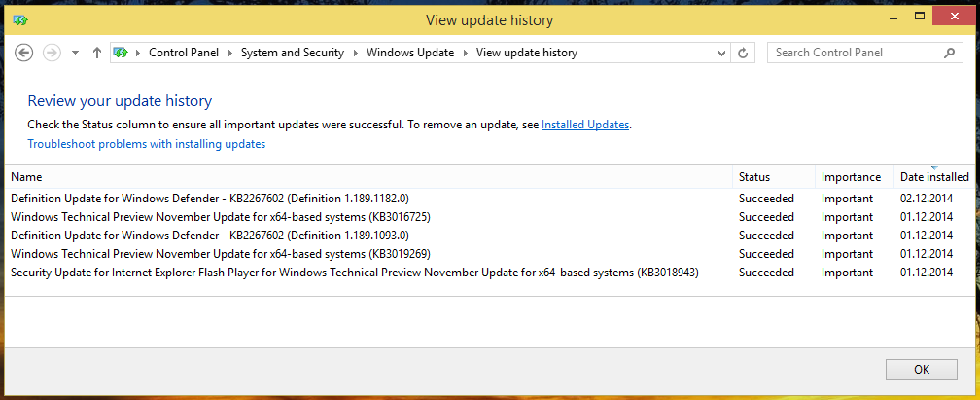Open Control Panel breadcrumb

(184, 53)
